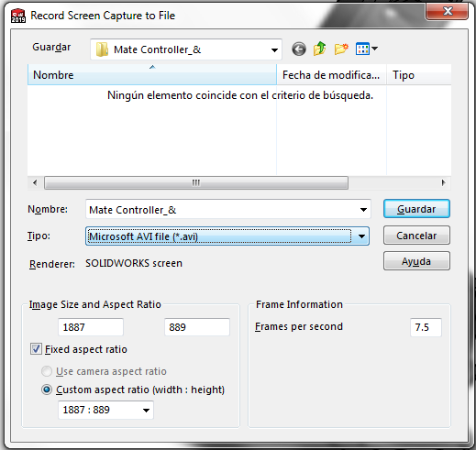Image resolution: width=476 pixels, height=450 pixels.
Task: Click the folder icon beside Mate Controller_&
Action: coord(102,49)
